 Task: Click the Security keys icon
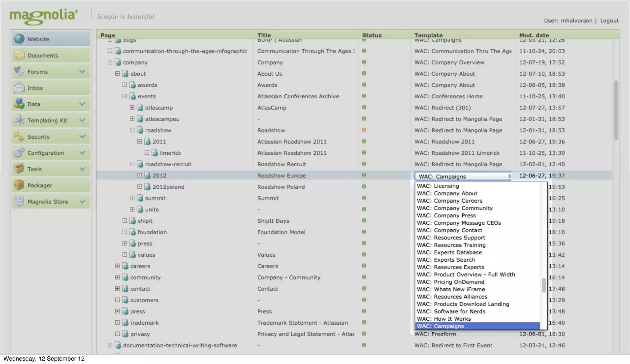pyautogui.click(x=19, y=136)
